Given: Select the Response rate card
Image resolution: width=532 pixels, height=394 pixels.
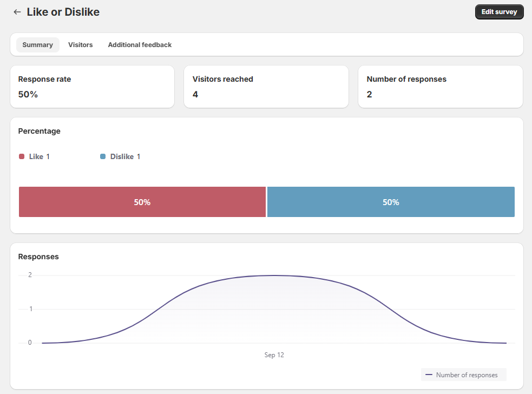Looking at the screenshot, I should click(92, 87).
